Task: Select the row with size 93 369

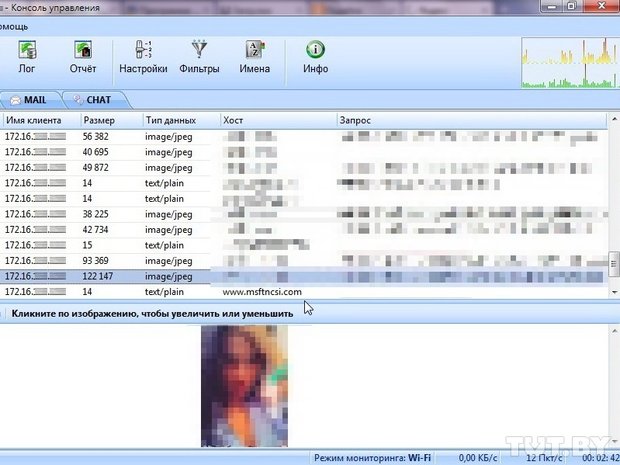Action: tap(304, 261)
